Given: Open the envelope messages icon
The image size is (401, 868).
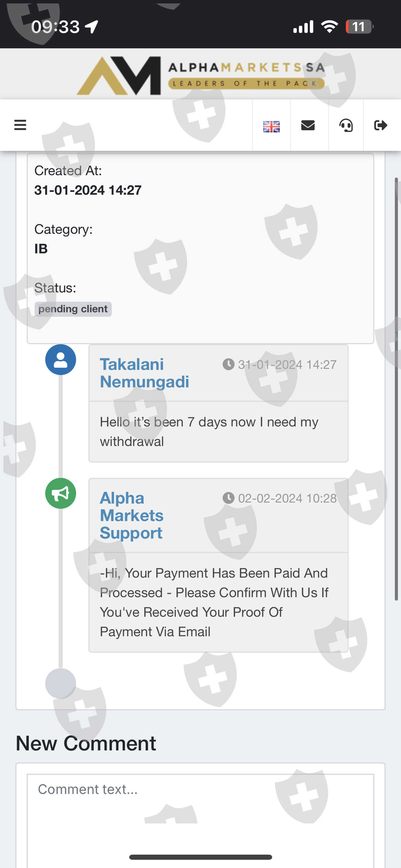Looking at the screenshot, I should [x=308, y=125].
